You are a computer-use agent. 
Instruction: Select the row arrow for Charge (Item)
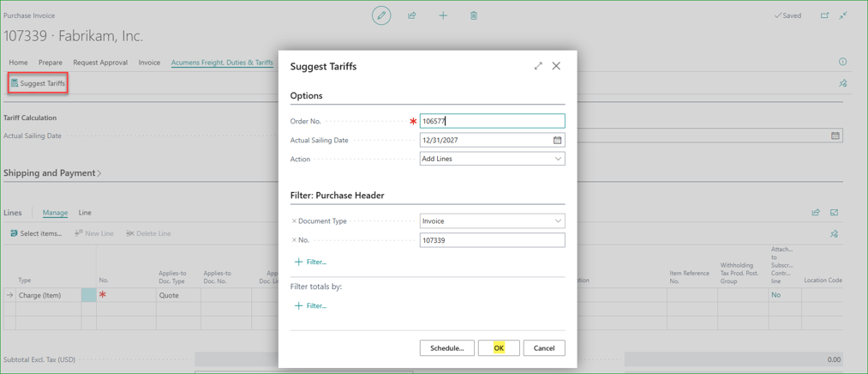pyautogui.click(x=9, y=295)
